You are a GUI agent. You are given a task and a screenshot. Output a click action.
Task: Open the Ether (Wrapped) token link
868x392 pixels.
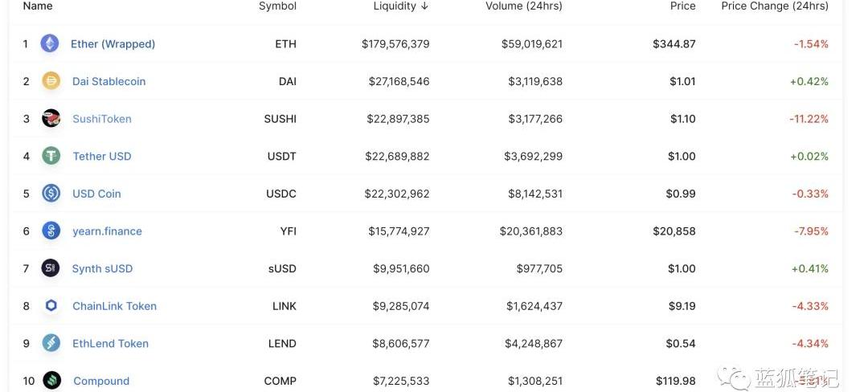point(113,43)
